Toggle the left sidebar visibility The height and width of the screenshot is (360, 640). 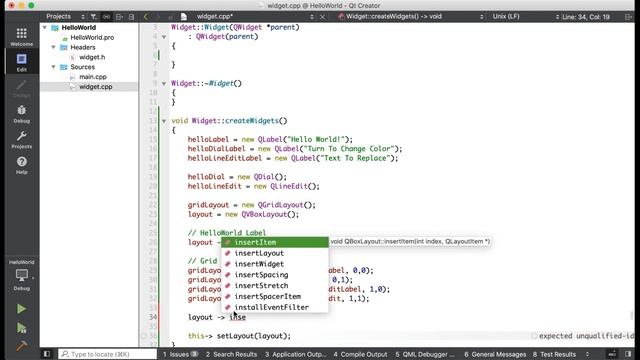tap(47, 354)
